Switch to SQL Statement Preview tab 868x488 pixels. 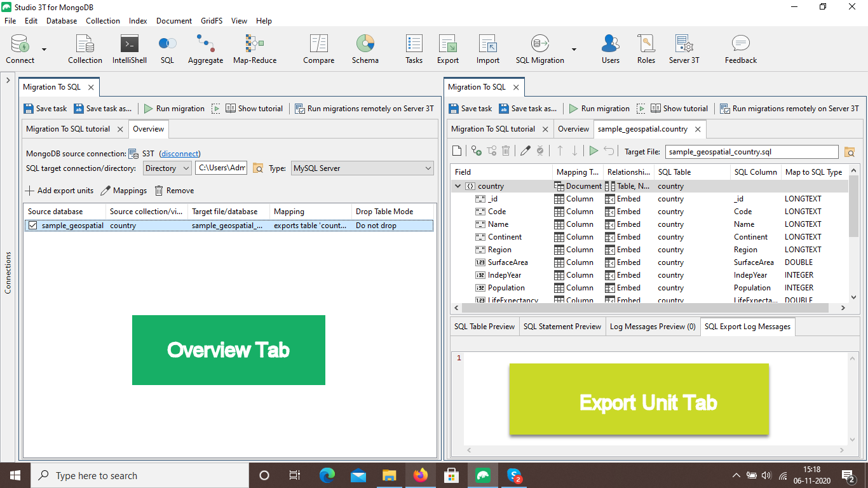click(562, 327)
